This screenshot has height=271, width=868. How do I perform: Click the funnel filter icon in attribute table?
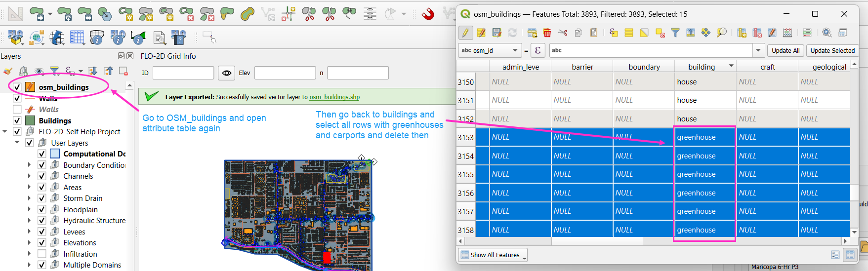click(x=675, y=33)
